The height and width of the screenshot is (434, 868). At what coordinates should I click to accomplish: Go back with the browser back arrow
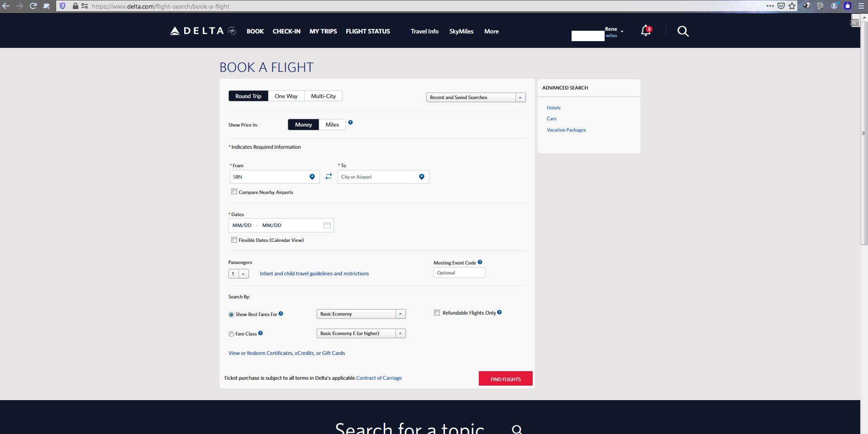pos(6,6)
